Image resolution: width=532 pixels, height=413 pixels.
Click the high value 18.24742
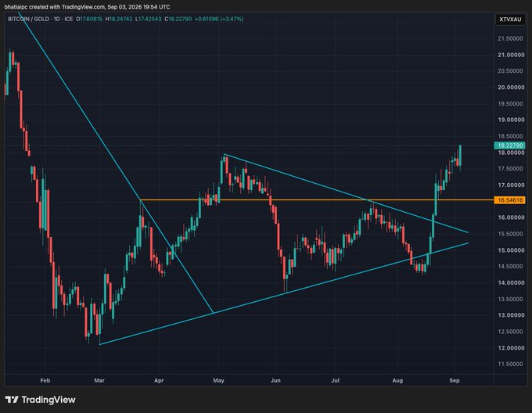120,19
